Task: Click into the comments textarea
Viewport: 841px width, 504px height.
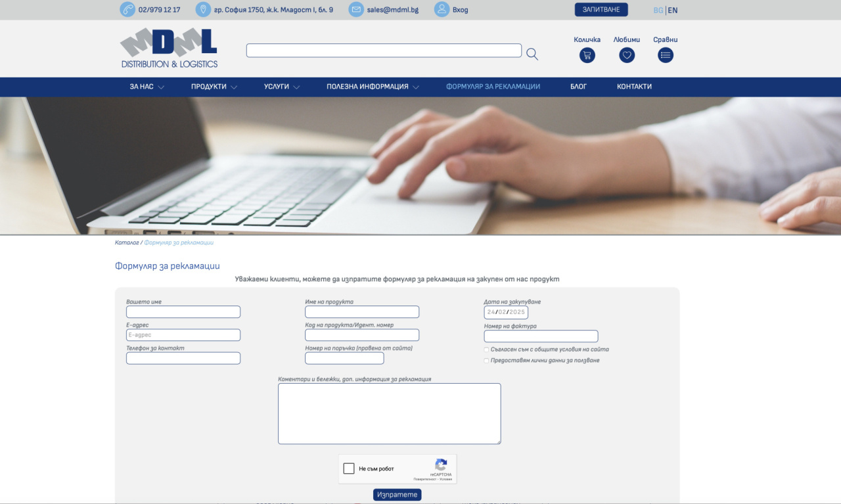Action: (390, 414)
